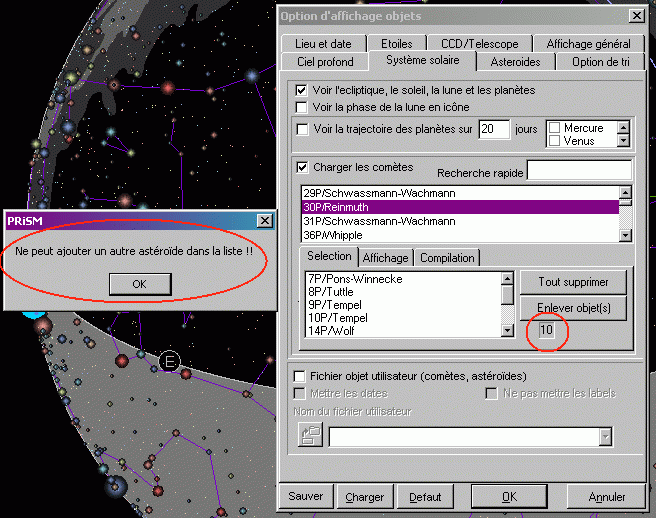Click the browse user file folder icon
656x518 pixels.
pyautogui.click(x=311, y=435)
